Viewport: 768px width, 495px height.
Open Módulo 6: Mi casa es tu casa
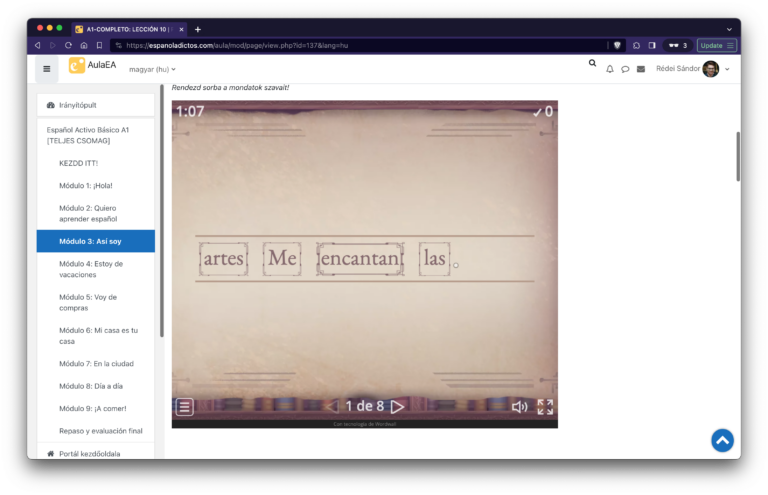click(x=96, y=336)
